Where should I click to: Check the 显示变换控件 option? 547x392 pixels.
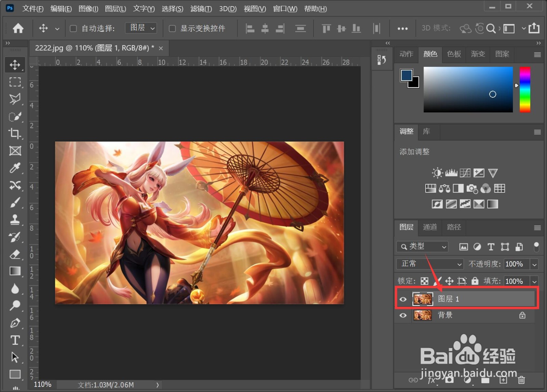(x=172, y=28)
